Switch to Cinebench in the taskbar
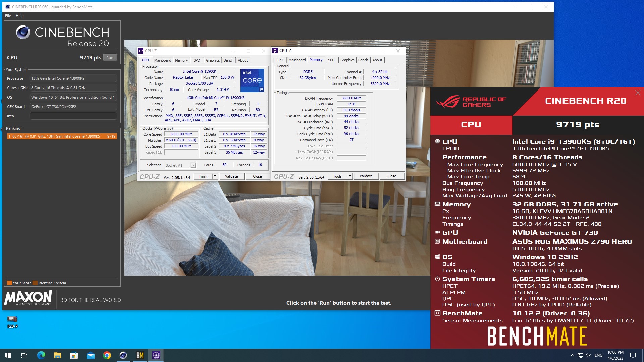 [x=123, y=355]
